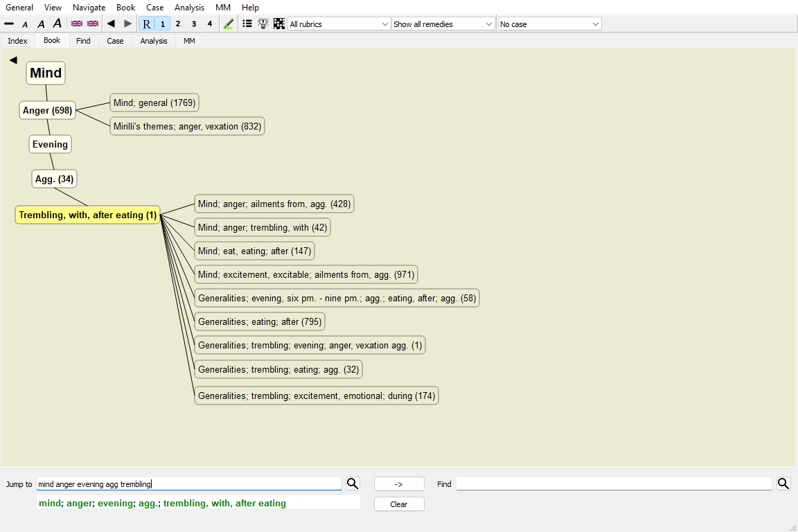Go forward with the right arrow toolbar icon
798x532 pixels.
coord(127,24)
